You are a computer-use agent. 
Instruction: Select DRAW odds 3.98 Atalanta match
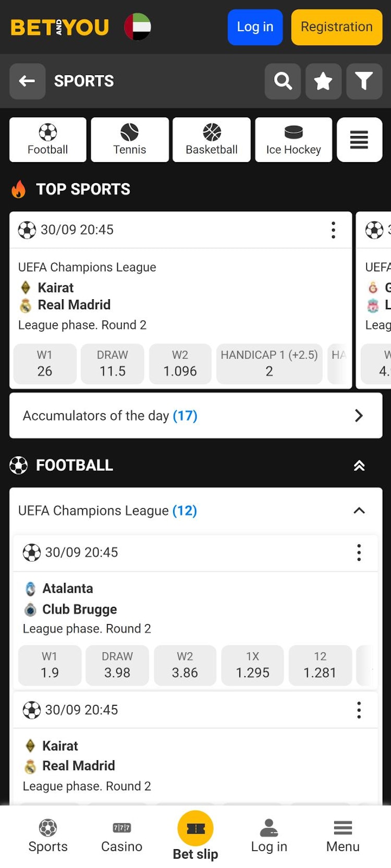[117, 665]
